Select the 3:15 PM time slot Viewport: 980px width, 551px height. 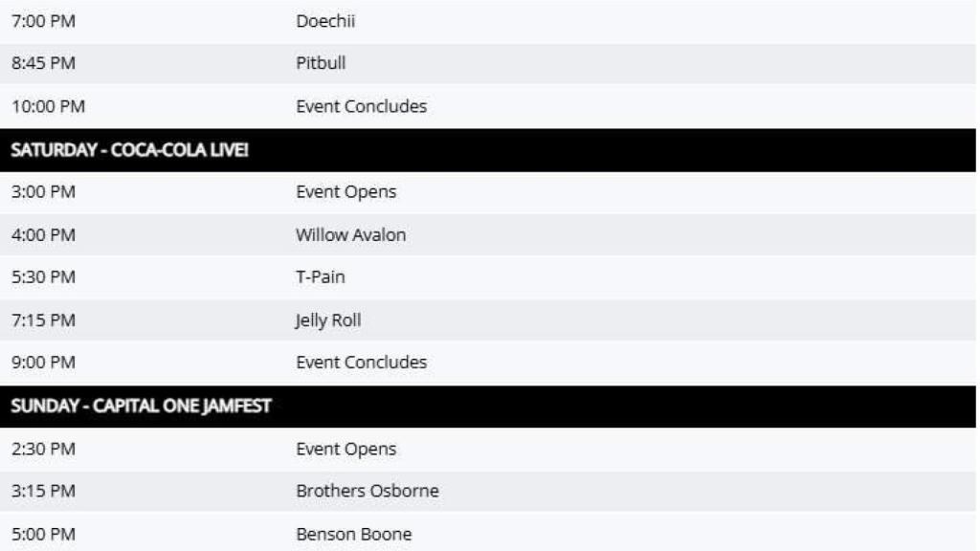[x=43, y=492]
